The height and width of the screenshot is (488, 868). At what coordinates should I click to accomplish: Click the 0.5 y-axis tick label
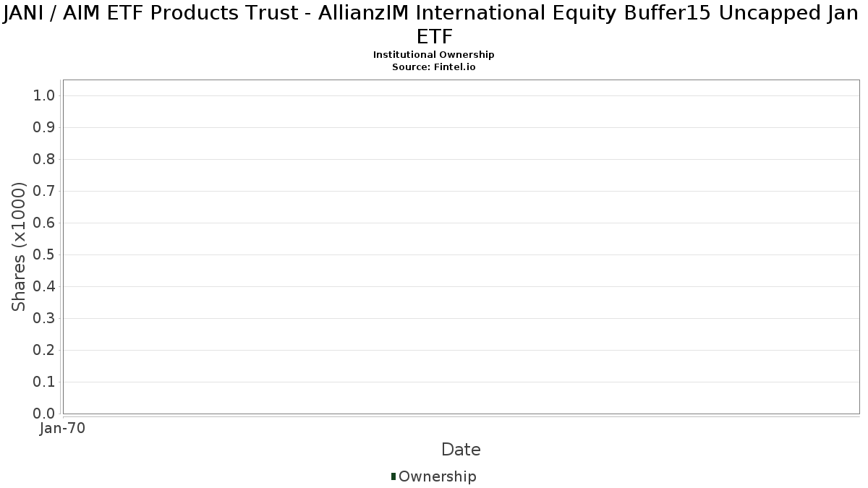pyautogui.click(x=44, y=255)
